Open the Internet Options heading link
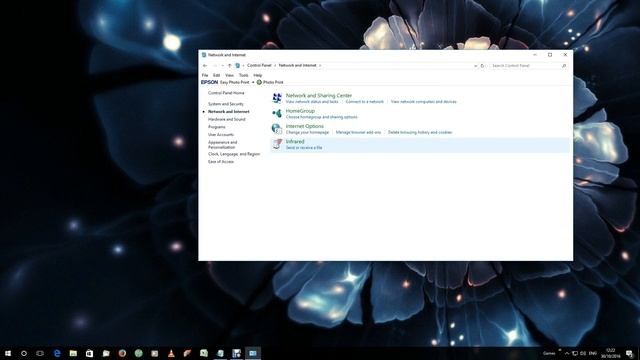The height and width of the screenshot is (360, 640). [x=304, y=126]
